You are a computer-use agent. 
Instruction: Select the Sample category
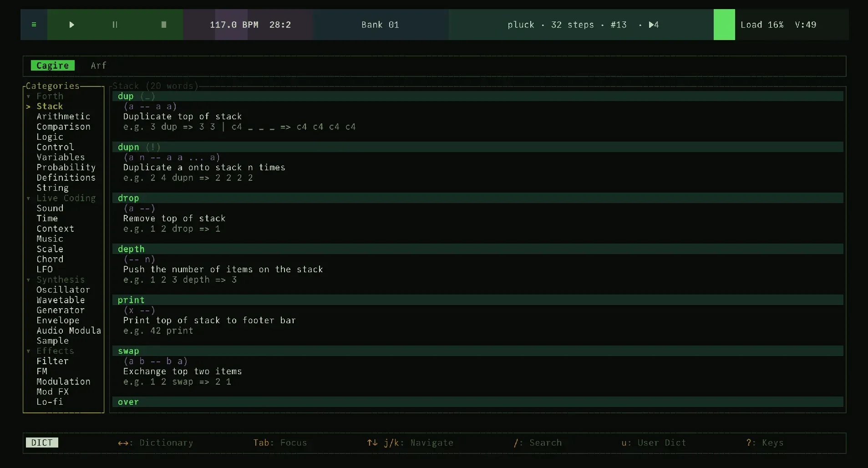point(52,341)
